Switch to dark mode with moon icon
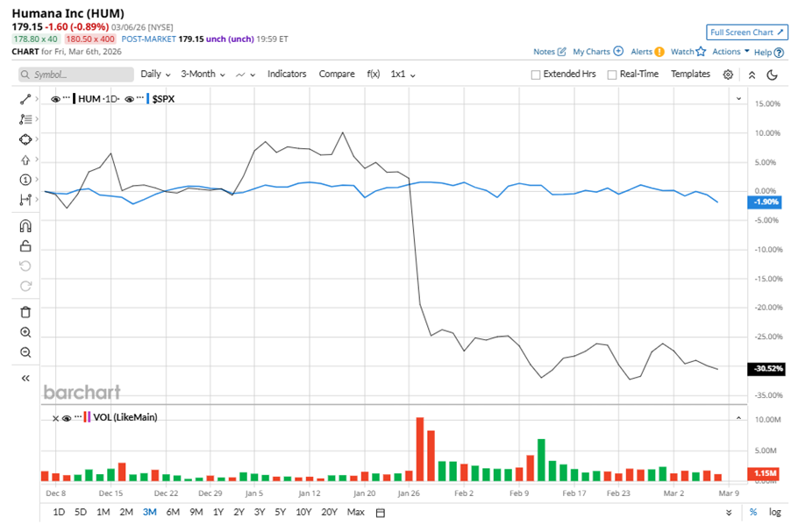Screen dimensions: 791x532 [772, 74]
